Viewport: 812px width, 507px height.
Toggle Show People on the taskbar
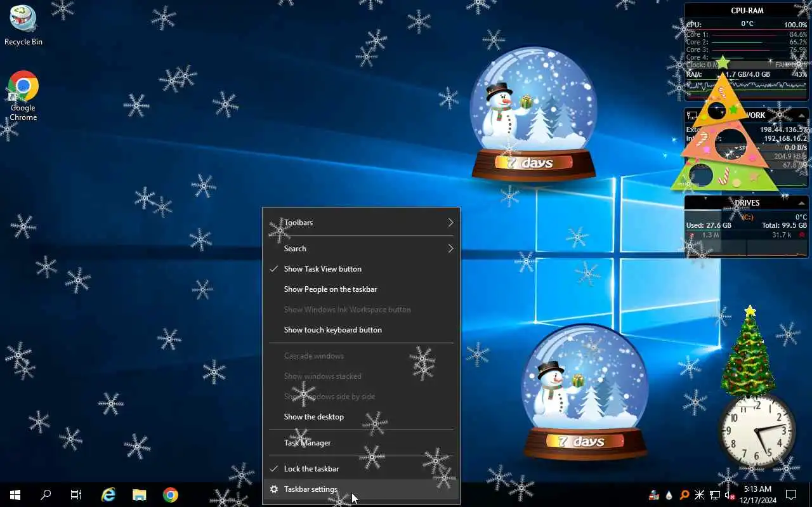click(361, 289)
